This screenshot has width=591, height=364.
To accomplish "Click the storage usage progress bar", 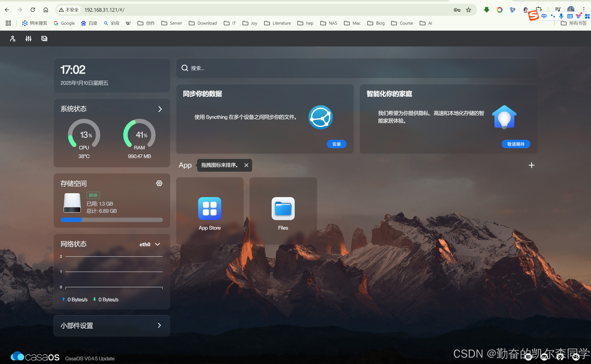I will coord(112,220).
